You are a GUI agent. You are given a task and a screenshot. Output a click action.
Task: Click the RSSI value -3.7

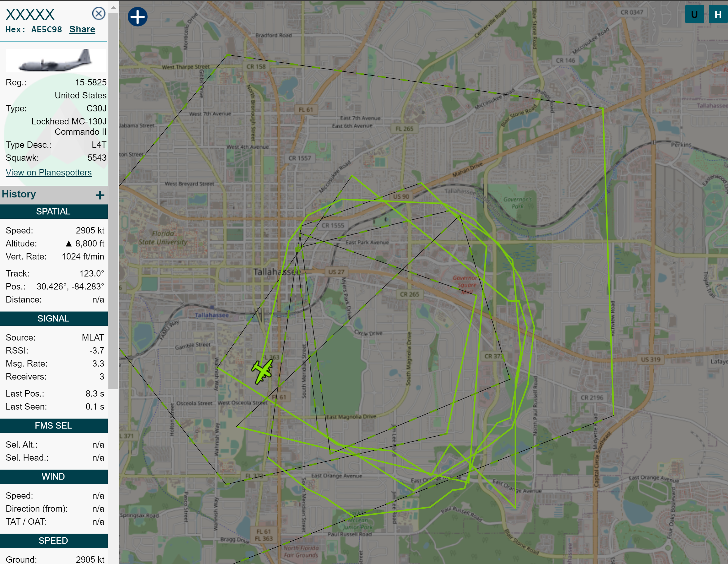[97, 351]
